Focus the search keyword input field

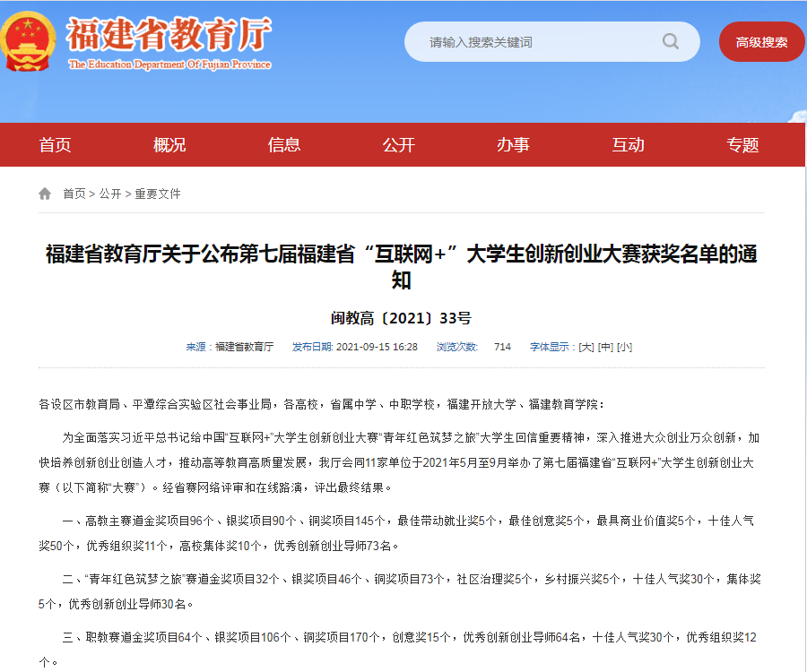[538, 42]
